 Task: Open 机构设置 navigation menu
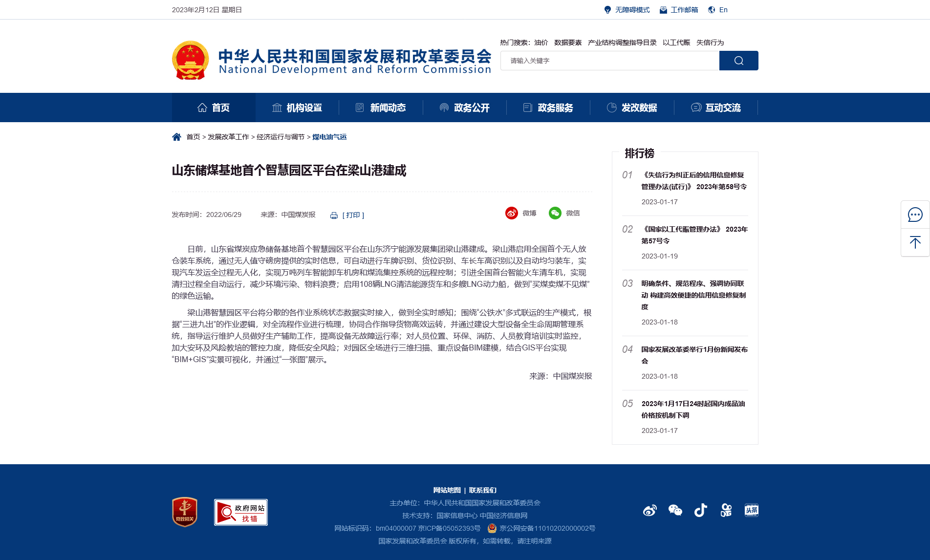click(x=297, y=108)
